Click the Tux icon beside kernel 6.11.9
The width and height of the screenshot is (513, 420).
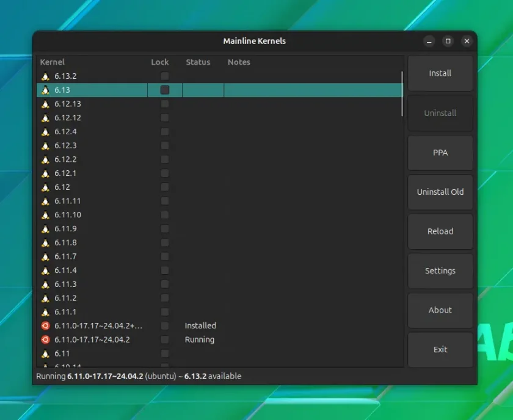45,229
